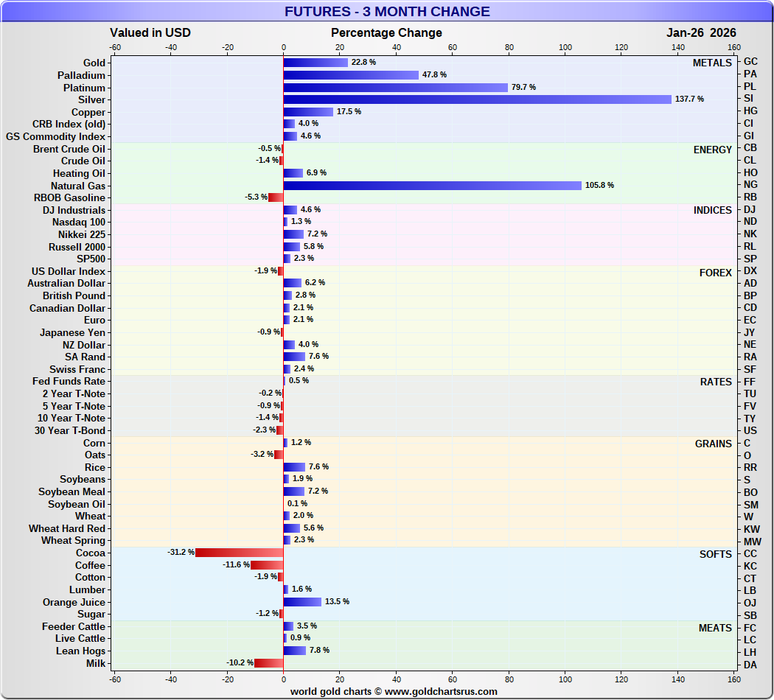Click the Australian Dollar label
Screen dimensions: 774x700
tap(66, 283)
